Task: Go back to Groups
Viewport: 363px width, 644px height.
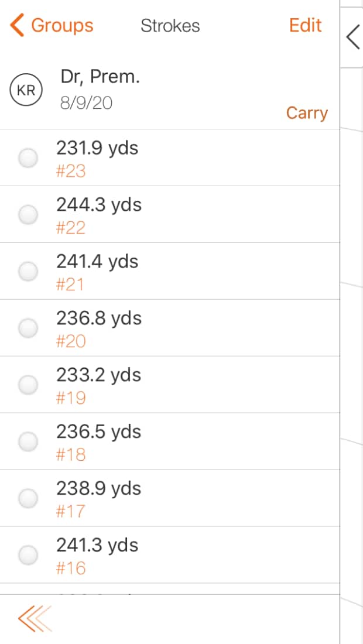Action: point(61,26)
